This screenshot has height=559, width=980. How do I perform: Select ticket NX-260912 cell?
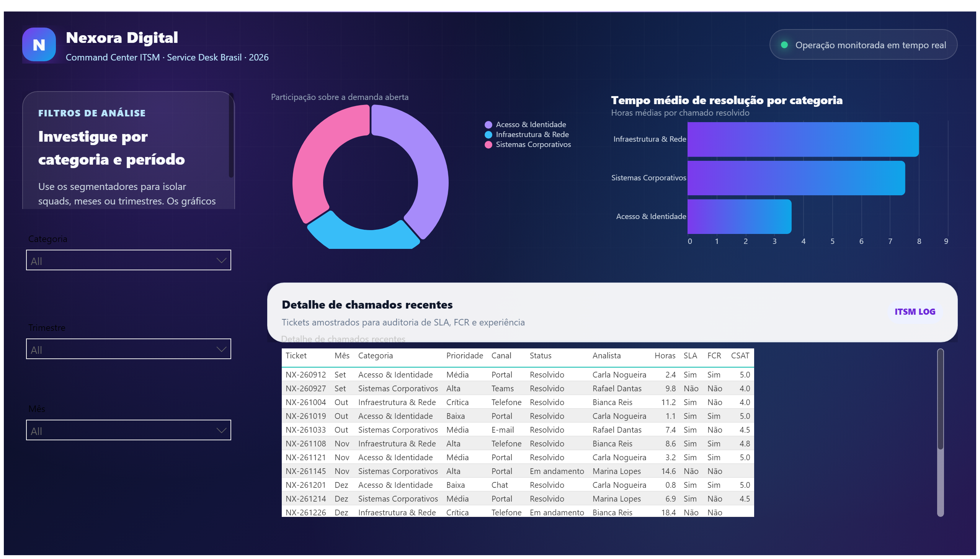point(305,375)
